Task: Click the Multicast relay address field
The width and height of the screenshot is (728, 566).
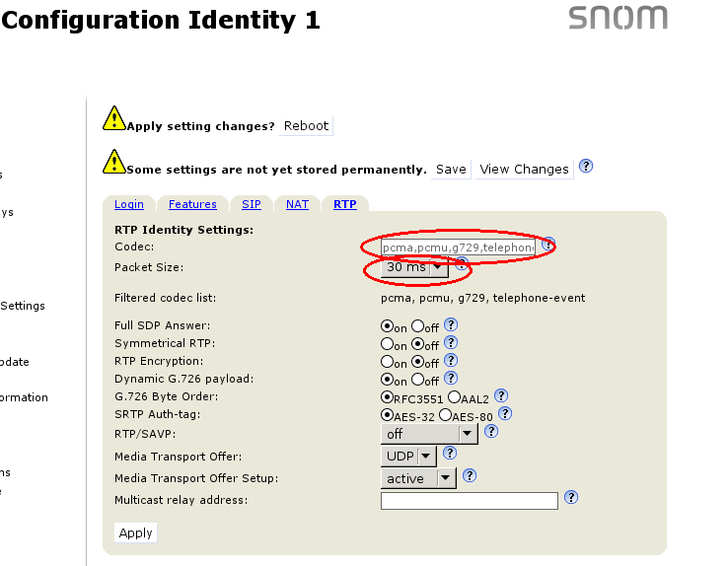Action: click(x=469, y=501)
